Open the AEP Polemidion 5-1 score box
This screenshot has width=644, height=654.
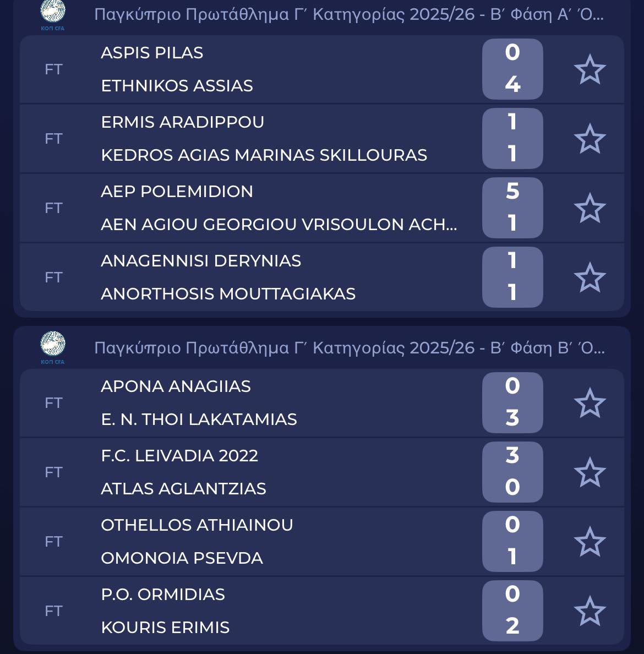(512, 208)
